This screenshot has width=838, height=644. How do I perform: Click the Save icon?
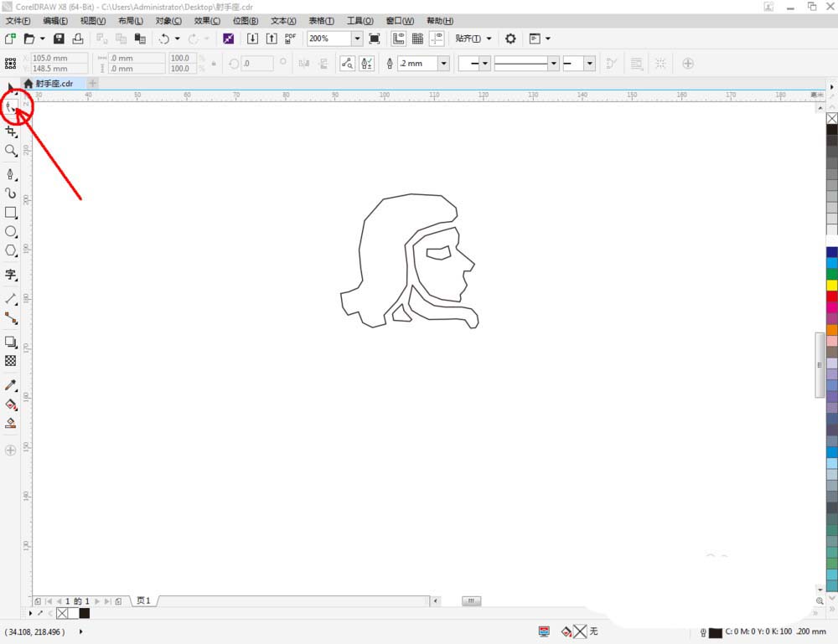click(x=59, y=39)
